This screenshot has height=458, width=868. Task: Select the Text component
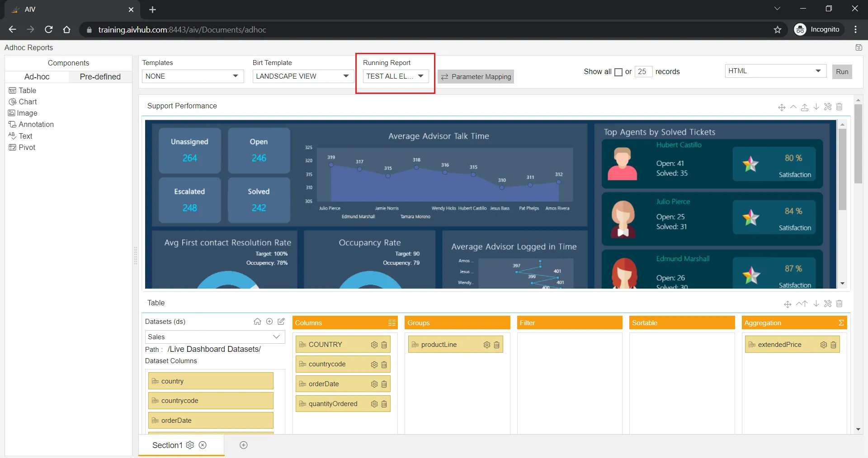point(20,136)
